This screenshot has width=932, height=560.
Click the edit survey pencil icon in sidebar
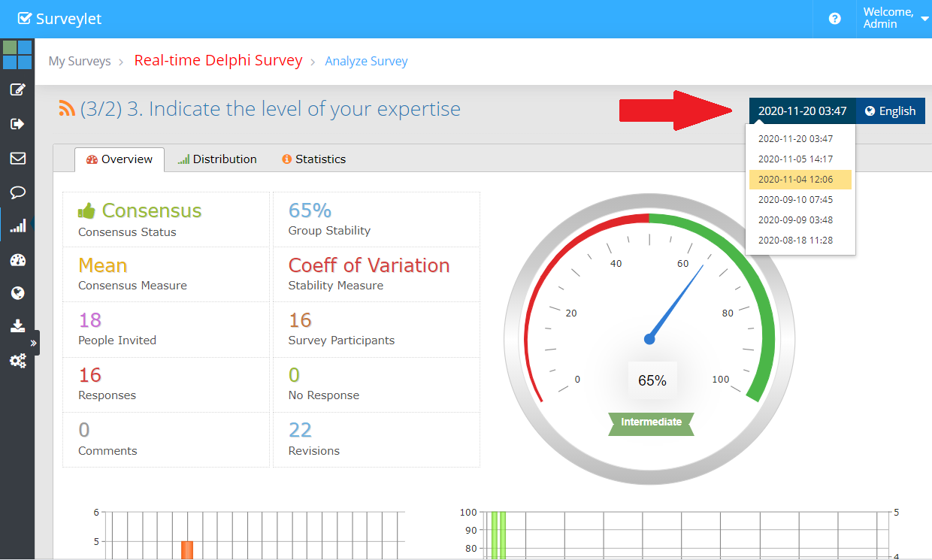tap(17, 90)
